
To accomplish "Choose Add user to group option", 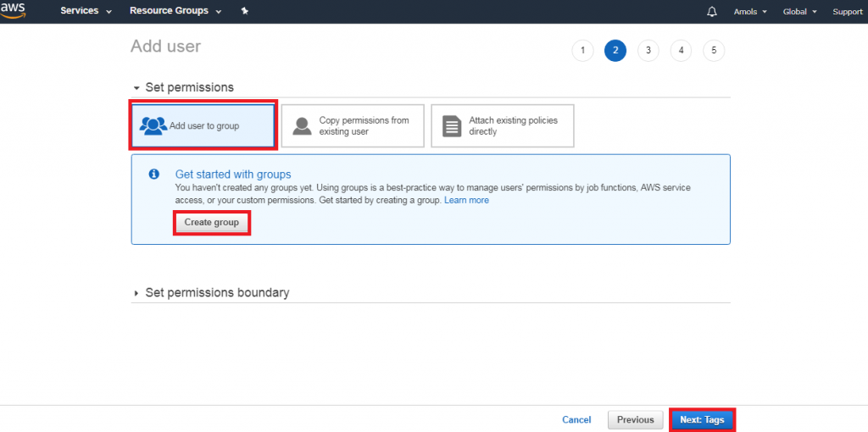I will click(x=203, y=125).
